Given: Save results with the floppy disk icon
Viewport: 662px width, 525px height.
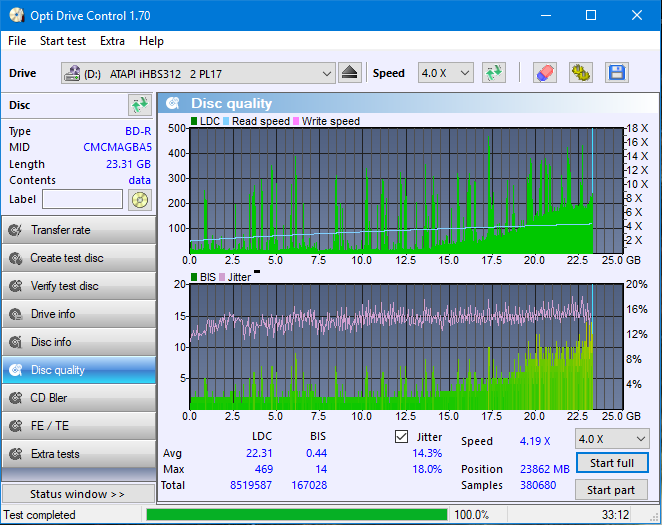Looking at the screenshot, I should 617,73.
